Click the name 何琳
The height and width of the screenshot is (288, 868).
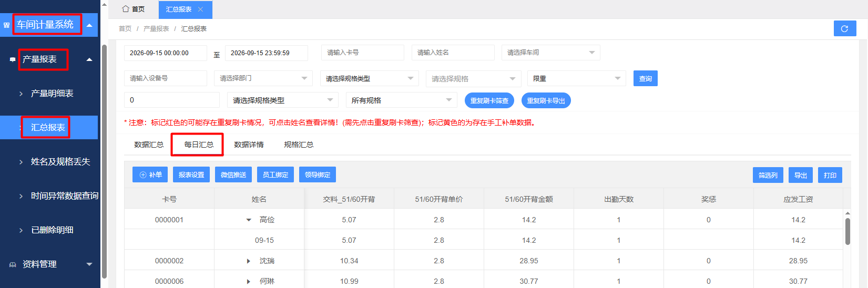[267, 281]
